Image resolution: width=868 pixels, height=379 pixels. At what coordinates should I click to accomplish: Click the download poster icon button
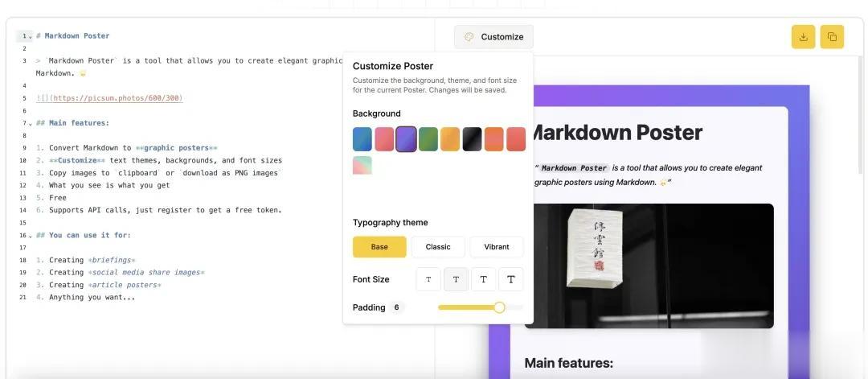pos(803,37)
